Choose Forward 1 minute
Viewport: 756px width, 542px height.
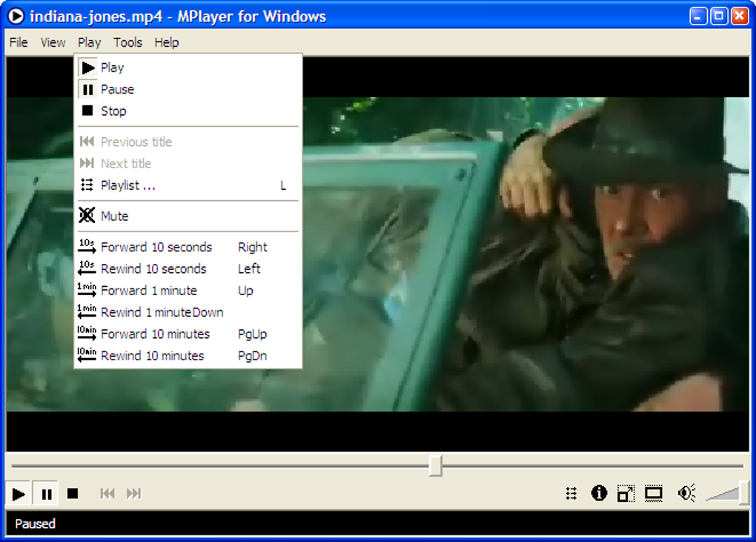(188, 291)
